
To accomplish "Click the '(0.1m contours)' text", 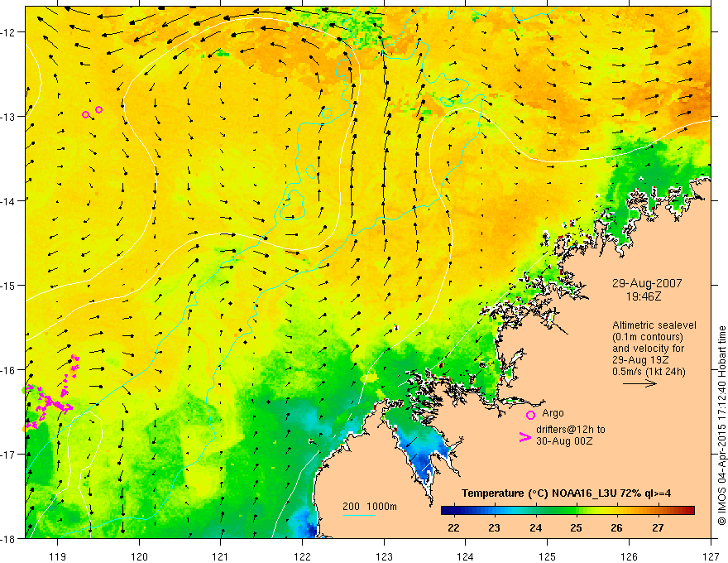I will tap(648, 337).
